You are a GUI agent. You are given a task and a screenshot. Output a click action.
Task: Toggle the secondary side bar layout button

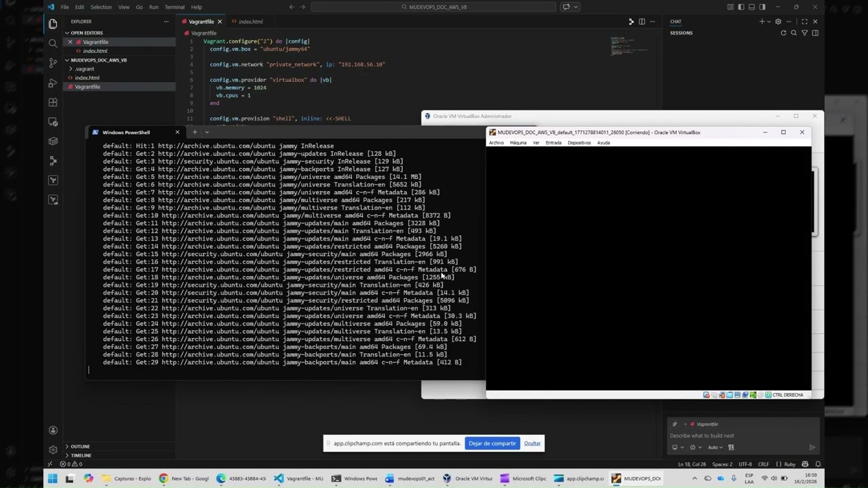[x=762, y=7]
